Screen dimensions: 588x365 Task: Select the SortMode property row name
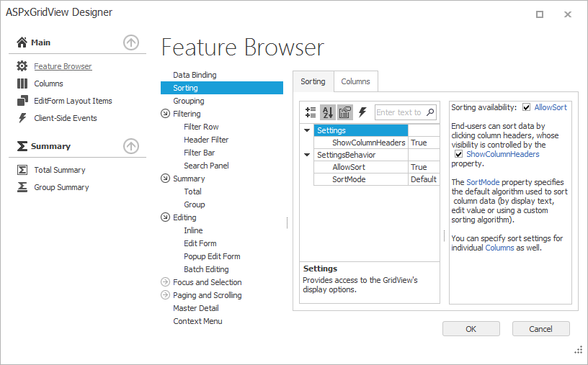tap(349, 179)
